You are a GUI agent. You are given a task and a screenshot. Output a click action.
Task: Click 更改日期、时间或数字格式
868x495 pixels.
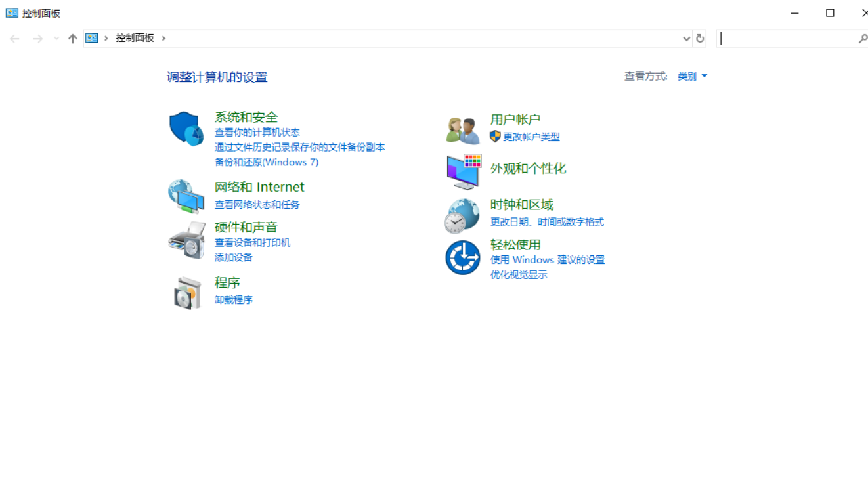coord(546,222)
